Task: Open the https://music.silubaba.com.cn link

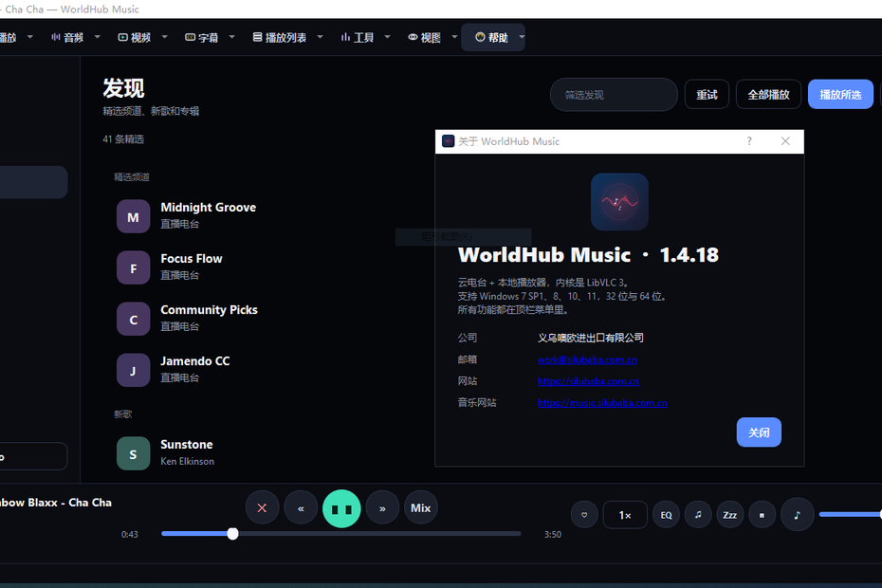Action: [602, 403]
